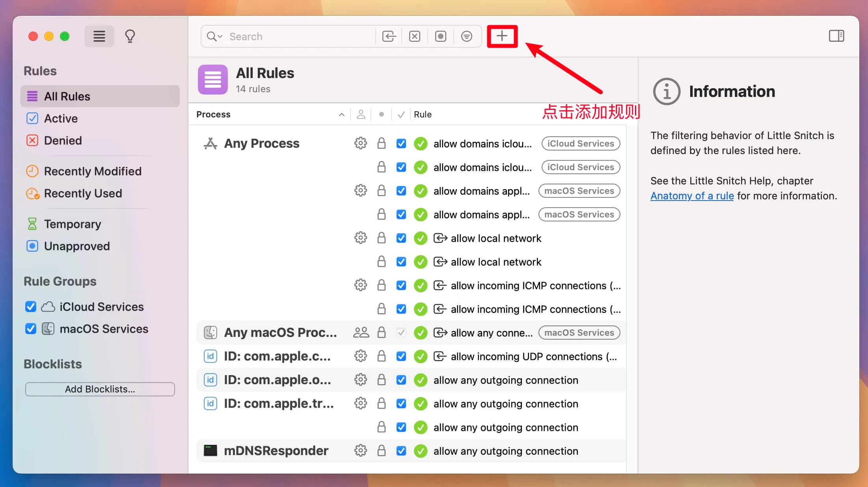868x487 pixels.
Task: Disable the mDNSResponder rule checkbox
Action: click(x=401, y=450)
